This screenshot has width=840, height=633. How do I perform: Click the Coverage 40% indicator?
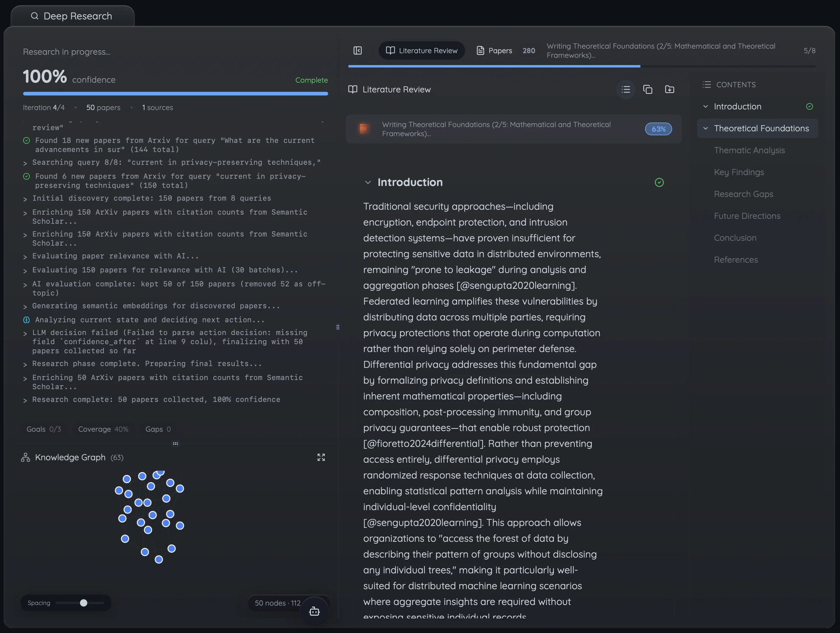click(103, 429)
